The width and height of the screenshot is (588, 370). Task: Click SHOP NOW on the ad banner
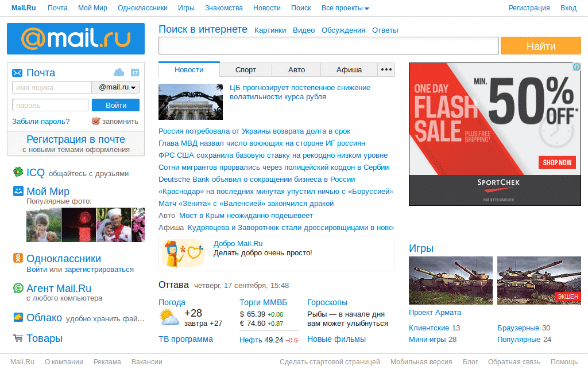(557, 162)
